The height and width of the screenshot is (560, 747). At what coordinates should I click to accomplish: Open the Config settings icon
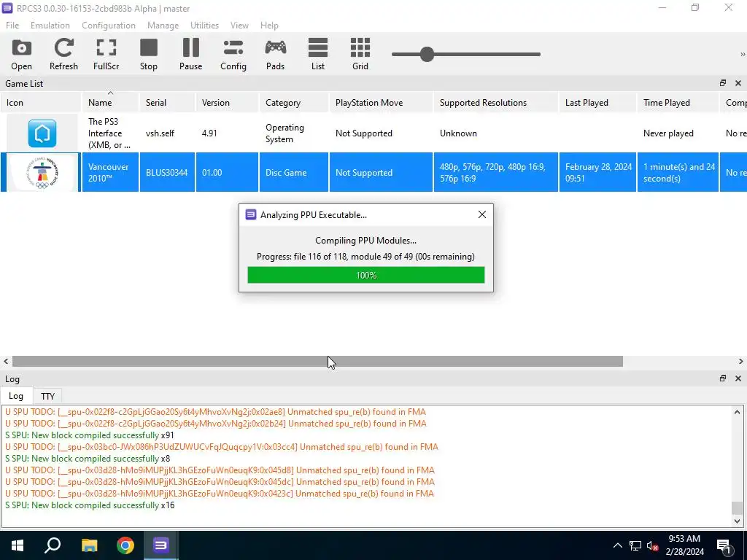tap(233, 54)
